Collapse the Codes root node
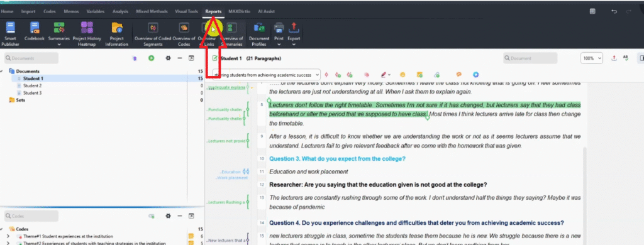The height and width of the screenshot is (245, 644). (2, 229)
